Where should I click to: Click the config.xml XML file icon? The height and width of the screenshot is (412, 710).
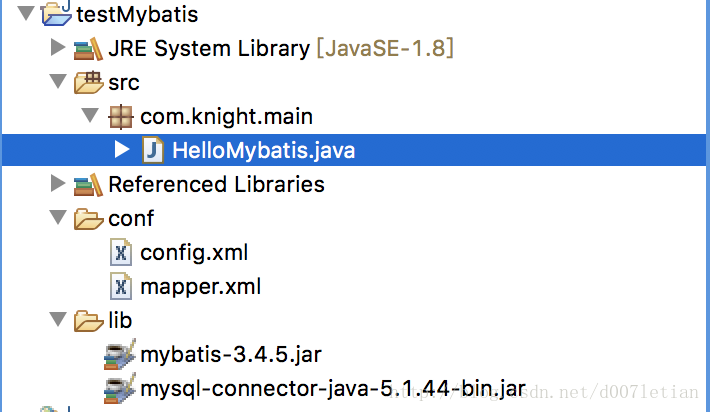click(121, 252)
